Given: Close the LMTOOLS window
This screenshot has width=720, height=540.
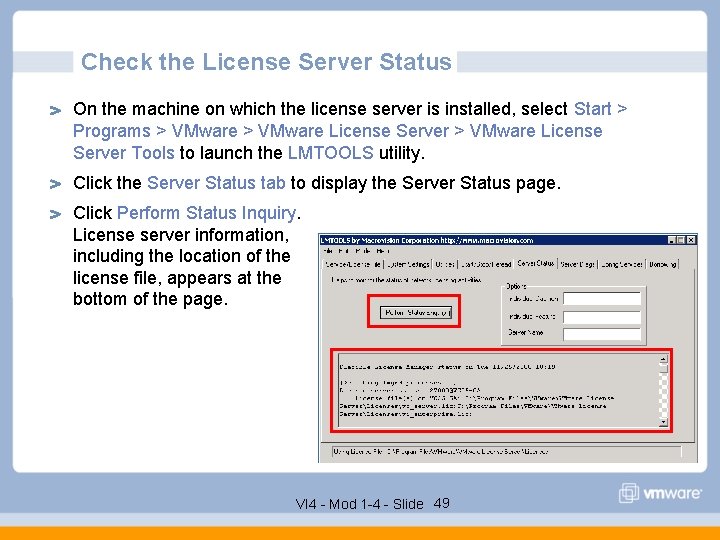Looking at the screenshot, I should tap(691, 240).
